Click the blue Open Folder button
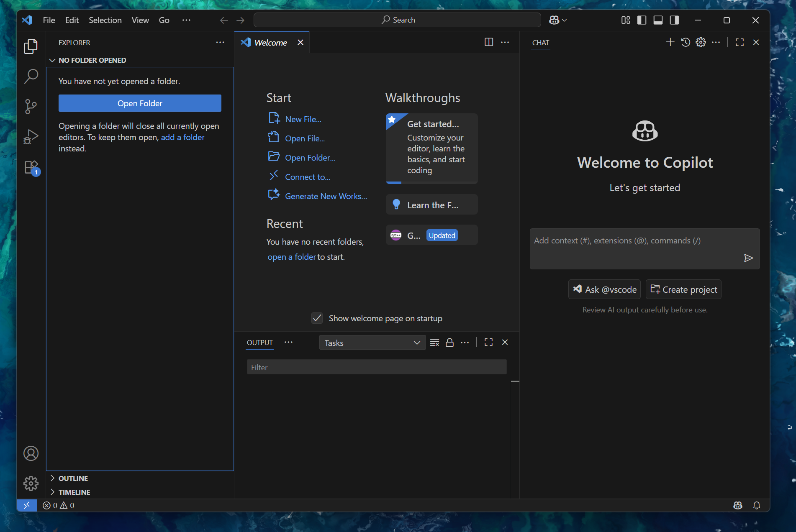Viewport: 796px width, 532px height. [140, 103]
